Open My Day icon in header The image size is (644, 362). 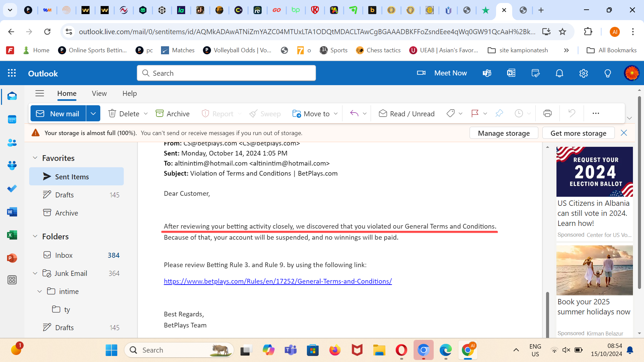[x=535, y=73]
